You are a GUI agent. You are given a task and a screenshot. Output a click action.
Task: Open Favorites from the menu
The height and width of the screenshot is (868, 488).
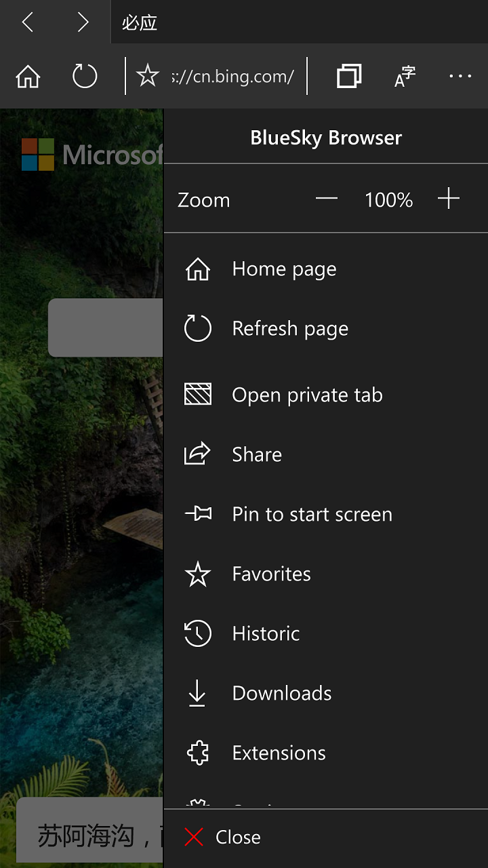coord(271,574)
